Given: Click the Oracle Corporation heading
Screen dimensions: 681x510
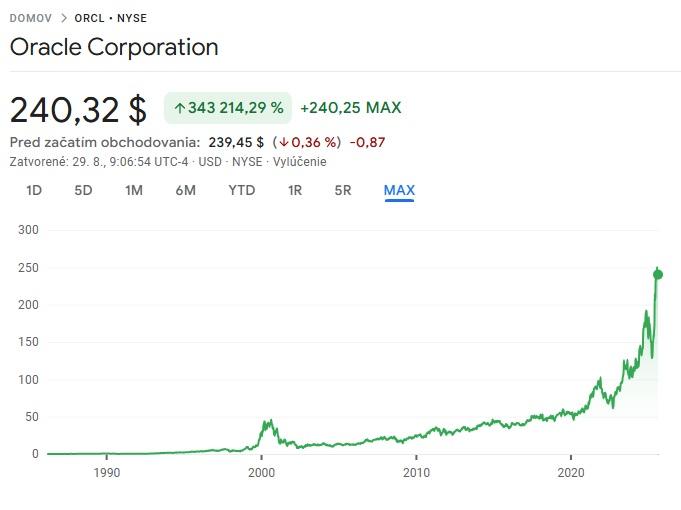Looking at the screenshot, I should (114, 47).
